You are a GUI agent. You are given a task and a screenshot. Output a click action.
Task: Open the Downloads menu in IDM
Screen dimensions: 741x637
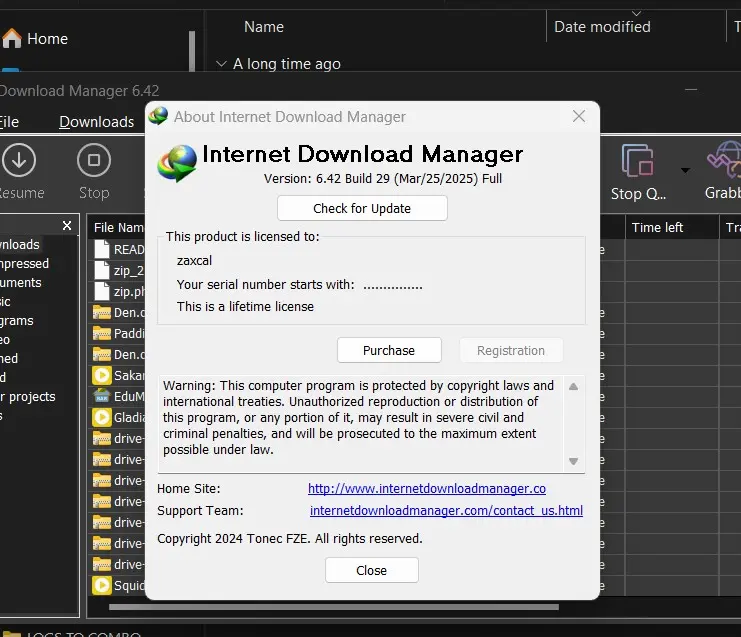click(x=96, y=122)
